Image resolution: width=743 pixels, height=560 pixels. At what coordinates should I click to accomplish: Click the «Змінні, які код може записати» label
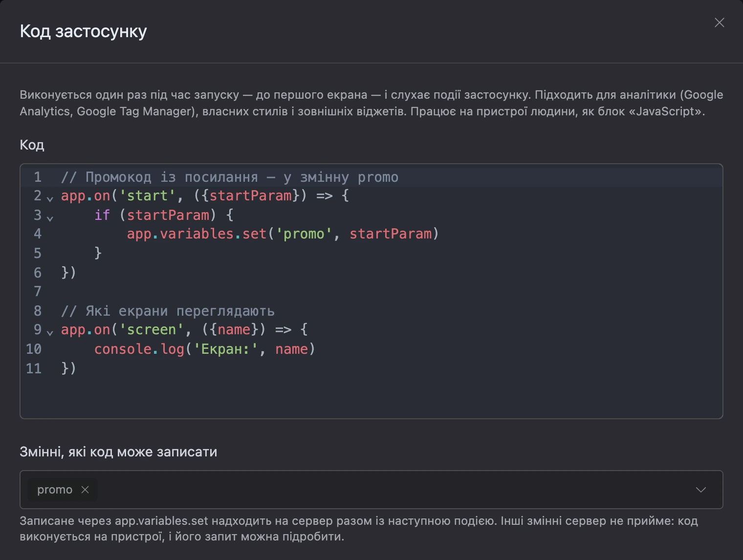118,452
